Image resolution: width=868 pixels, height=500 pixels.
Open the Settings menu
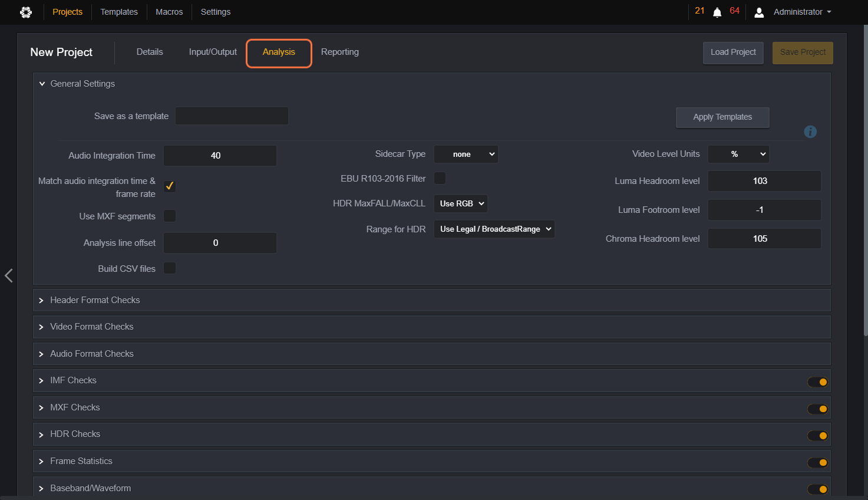[216, 12]
